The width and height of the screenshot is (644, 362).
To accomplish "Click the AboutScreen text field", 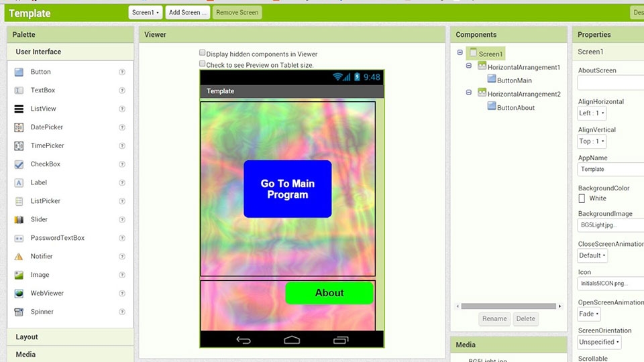I will pos(610,83).
